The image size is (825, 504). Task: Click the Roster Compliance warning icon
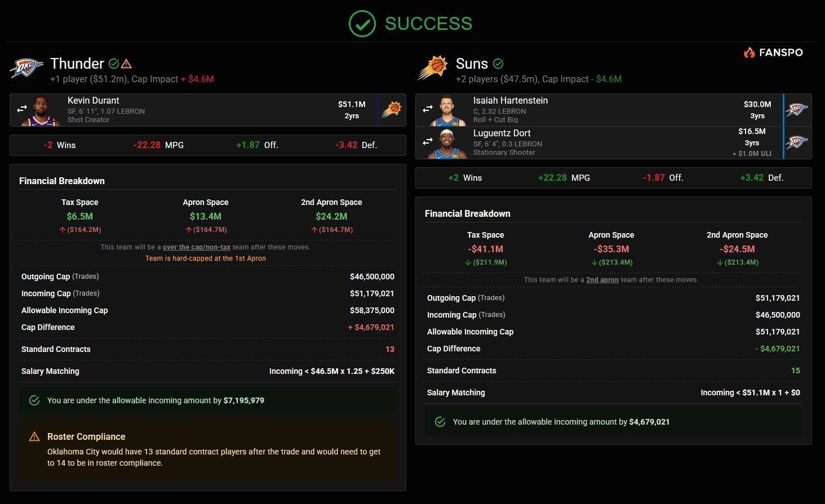(34, 437)
